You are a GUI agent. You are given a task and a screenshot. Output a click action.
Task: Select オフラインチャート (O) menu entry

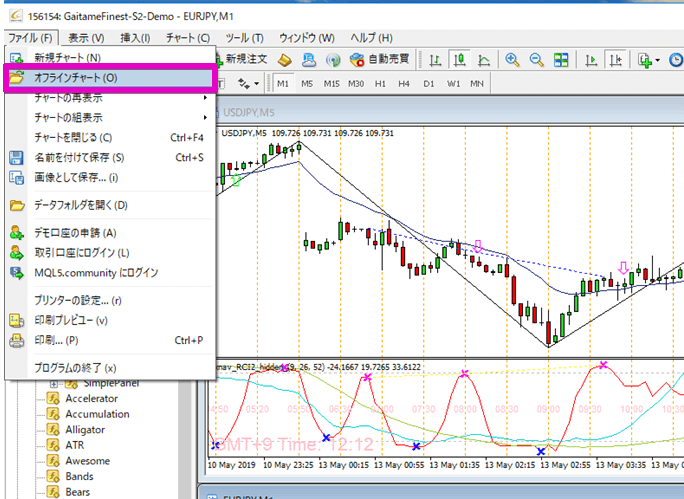point(110,78)
